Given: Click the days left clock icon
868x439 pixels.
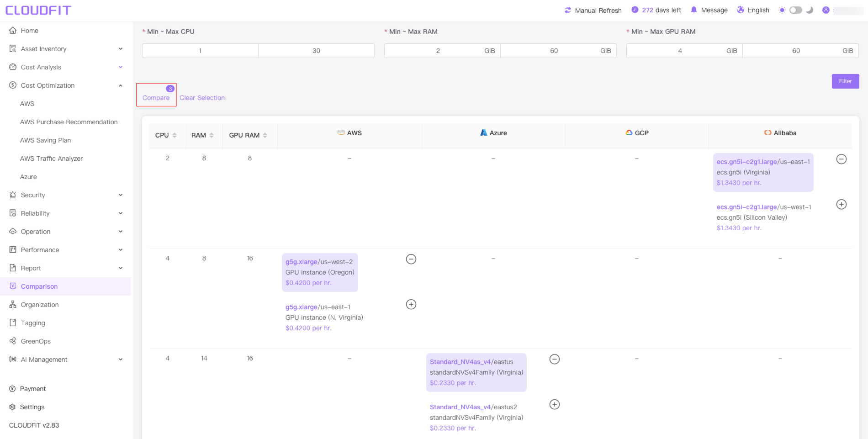Looking at the screenshot, I should coord(635,10).
